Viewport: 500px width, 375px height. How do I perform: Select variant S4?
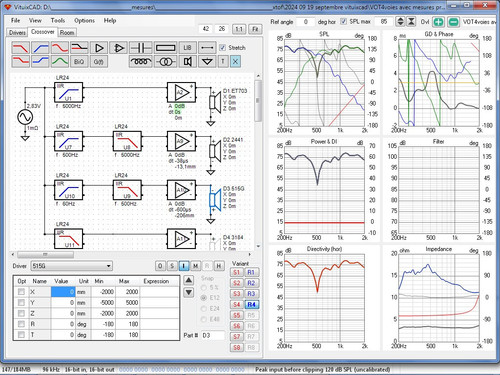(237, 305)
